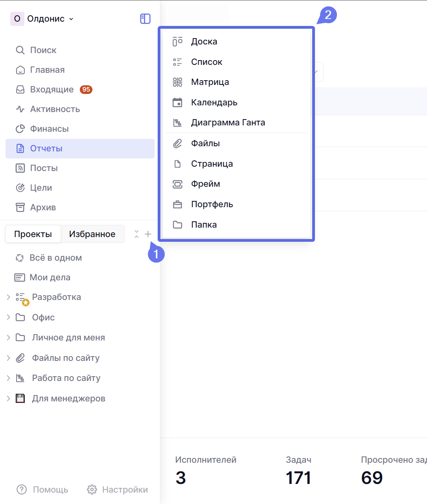
Task: Click the Цели target icon
Action: [x=20, y=188]
